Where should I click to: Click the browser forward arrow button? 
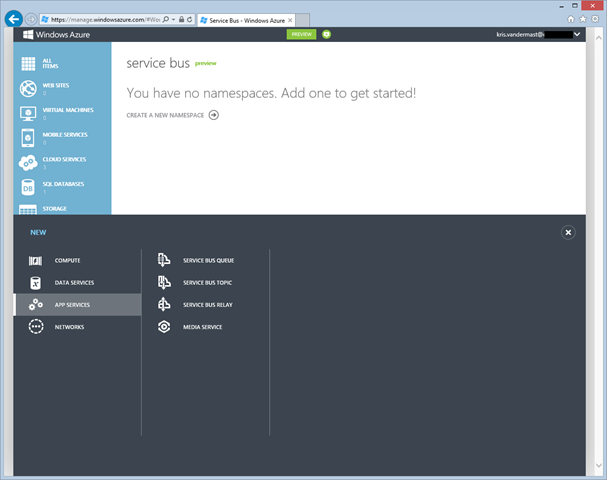pyautogui.click(x=31, y=19)
